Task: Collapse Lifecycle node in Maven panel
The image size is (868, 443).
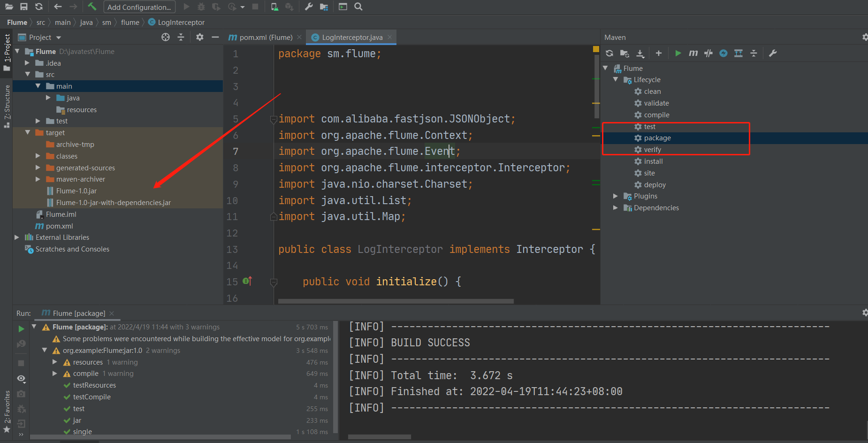Action: (616, 79)
